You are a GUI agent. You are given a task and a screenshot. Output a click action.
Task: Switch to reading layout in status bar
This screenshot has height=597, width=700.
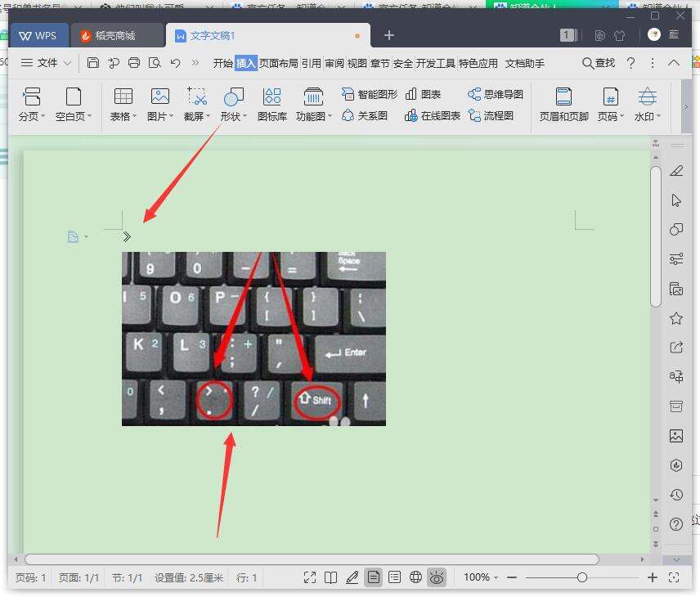331,577
